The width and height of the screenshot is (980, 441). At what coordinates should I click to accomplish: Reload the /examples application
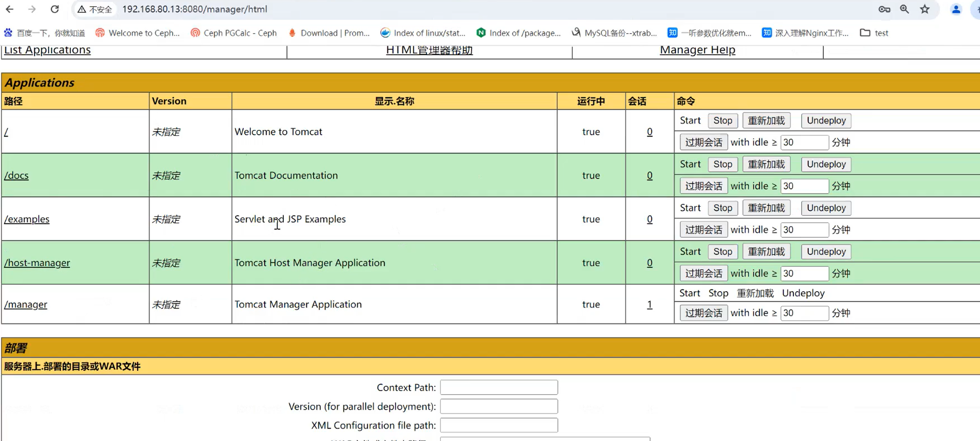point(766,208)
